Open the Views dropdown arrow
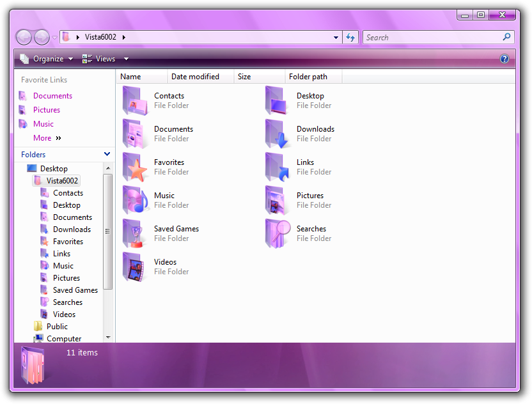532x404 pixels. [x=126, y=59]
